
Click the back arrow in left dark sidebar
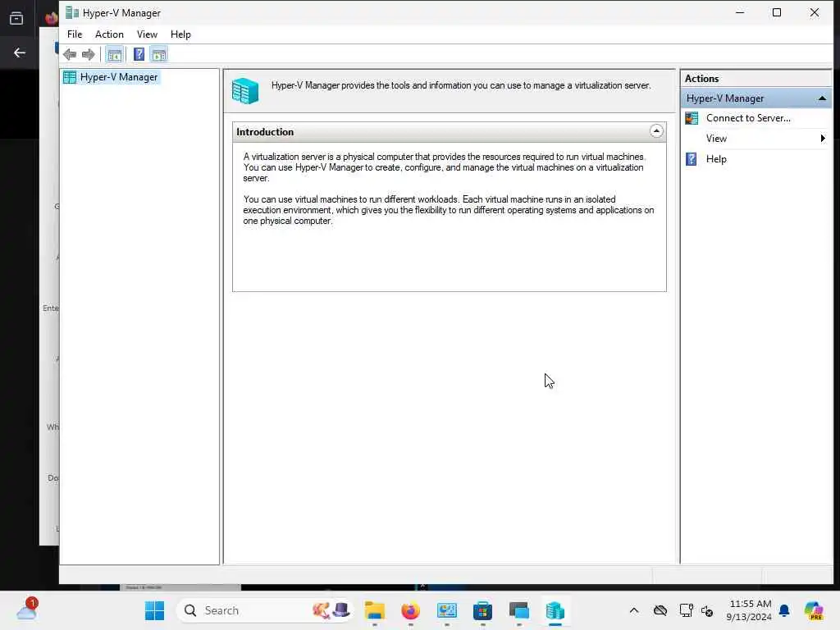(x=20, y=52)
